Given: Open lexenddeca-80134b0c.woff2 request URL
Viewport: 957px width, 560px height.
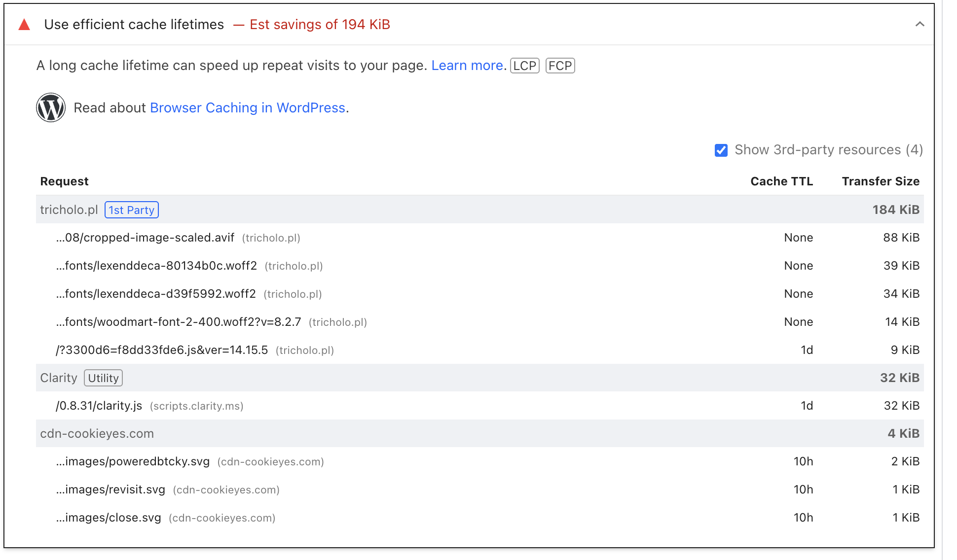Looking at the screenshot, I should pyautogui.click(x=156, y=266).
